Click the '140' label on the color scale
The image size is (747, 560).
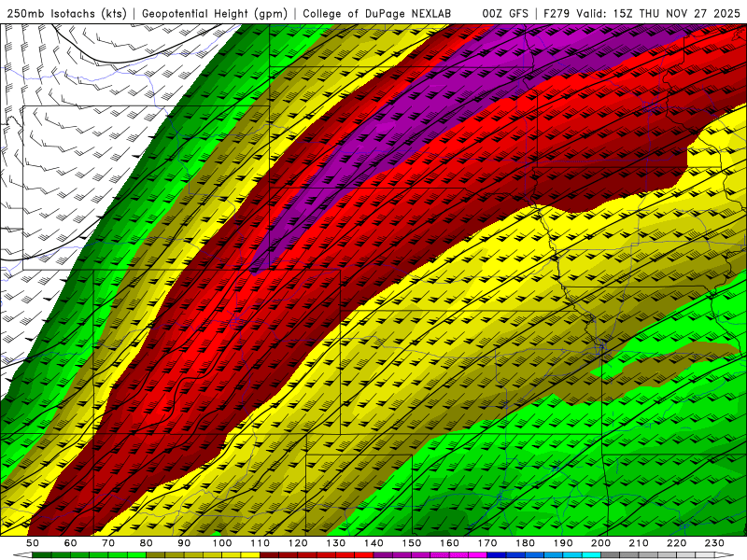(373, 543)
